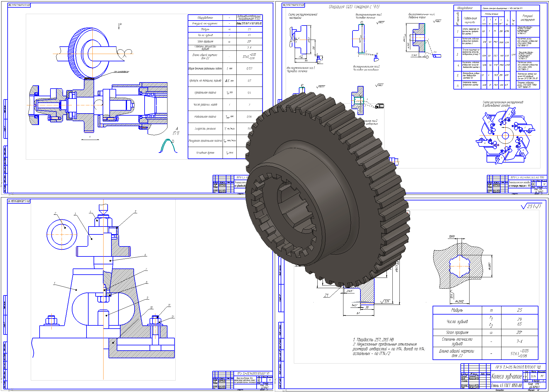
Task: Click 'сож сульфофрезол' coolant label
Action: coord(121,71)
